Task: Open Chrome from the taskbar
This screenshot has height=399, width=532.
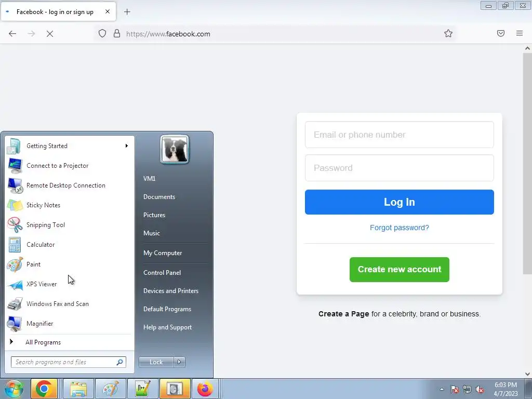Action: [44, 389]
